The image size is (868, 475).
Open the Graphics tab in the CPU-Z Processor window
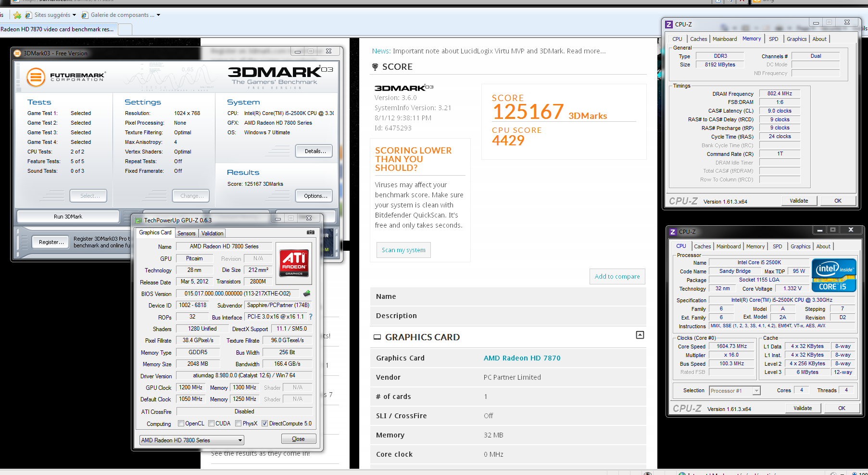click(800, 246)
